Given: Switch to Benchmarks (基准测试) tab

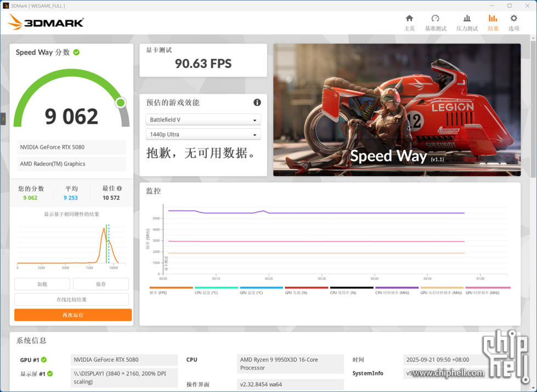Looking at the screenshot, I should click(436, 23).
